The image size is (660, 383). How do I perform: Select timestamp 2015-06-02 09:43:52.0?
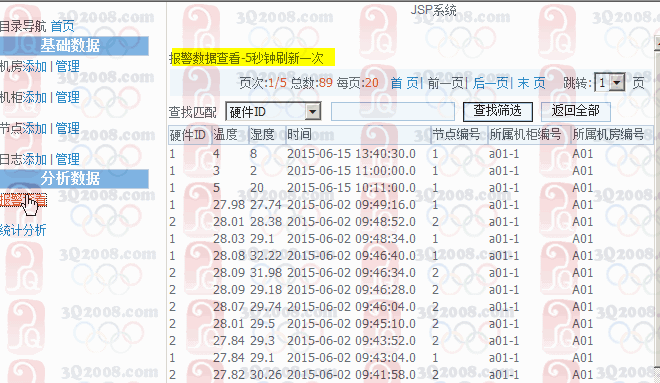351,340
